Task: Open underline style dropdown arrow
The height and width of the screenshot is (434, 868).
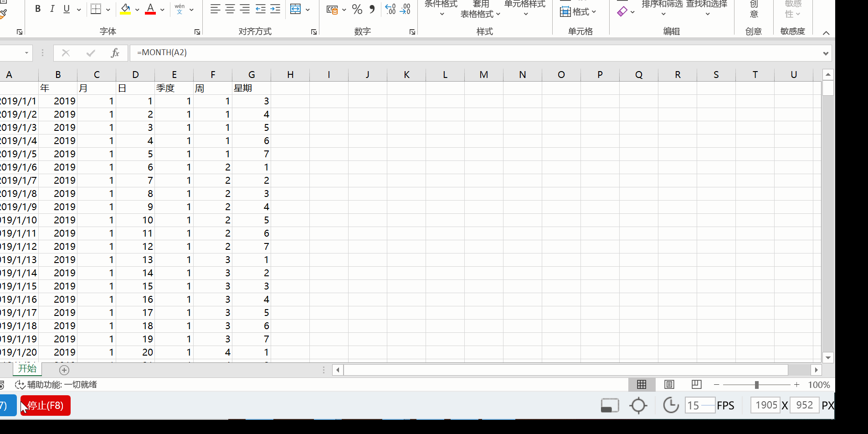Action: click(79, 10)
